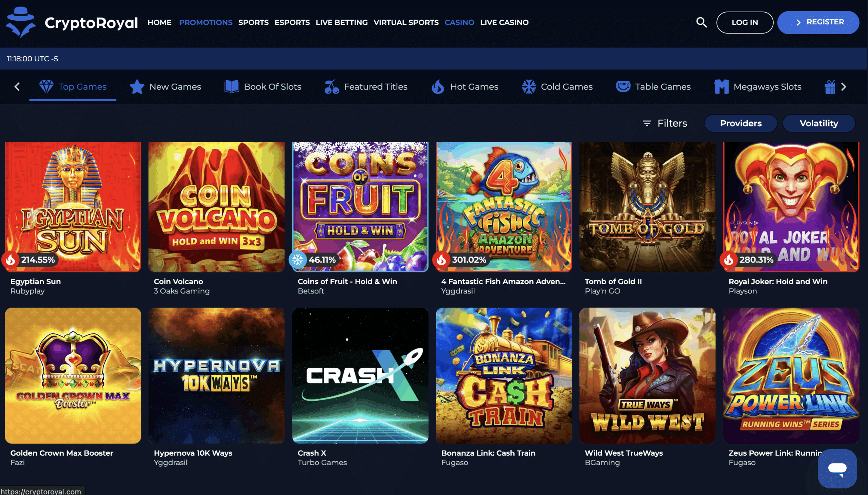The width and height of the screenshot is (868, 495).
Task: Click the Top Games diamond icon
Action: click(46, 86)
